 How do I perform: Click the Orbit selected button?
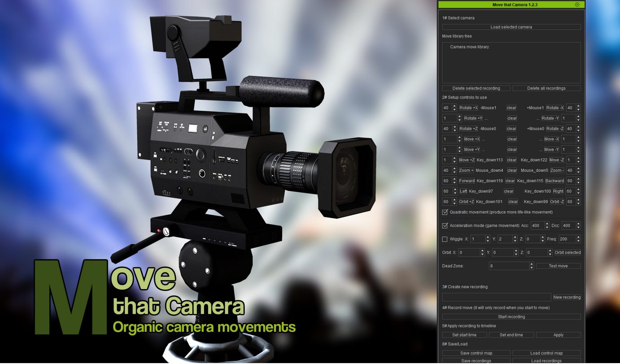coord(567,252)
